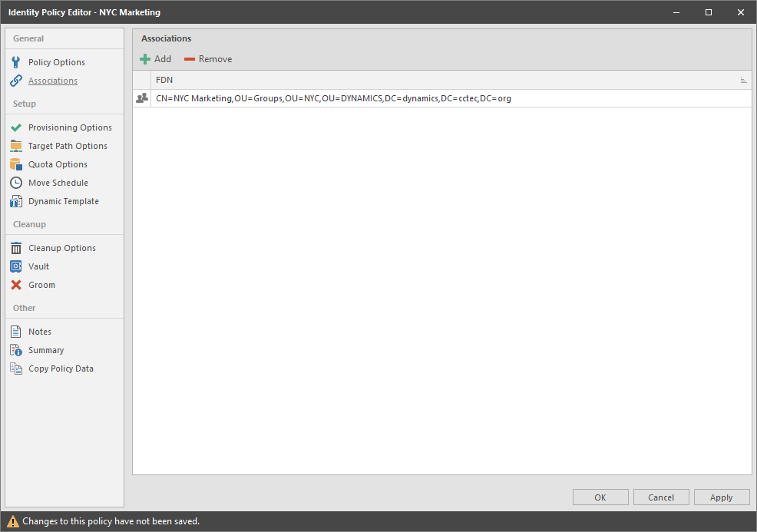Viewport: 757px width, 532px height.
Task: Open Provisioning Options in the sidebar
Action: [70, 127]
